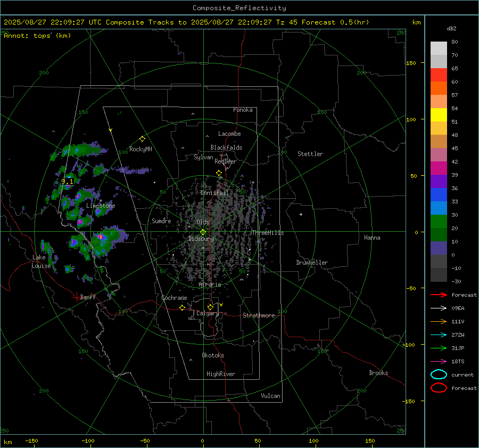Select the Sylvan label
The width and height of the screenshot is (479, 448).
(x=203, y=157)
